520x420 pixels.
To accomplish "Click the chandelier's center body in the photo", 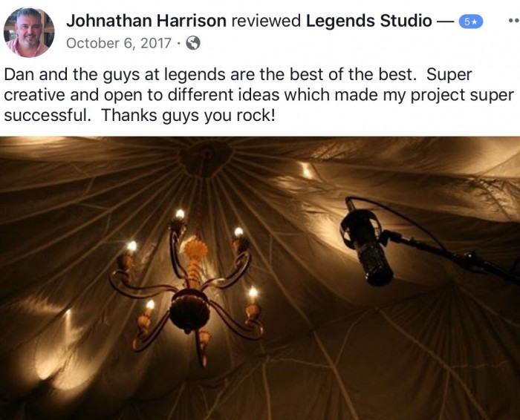I will tap(189, 311).
